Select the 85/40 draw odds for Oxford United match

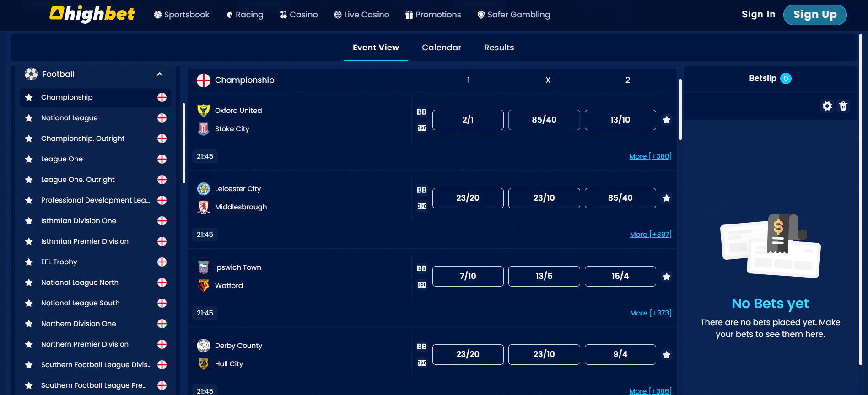tap(544, 120)
